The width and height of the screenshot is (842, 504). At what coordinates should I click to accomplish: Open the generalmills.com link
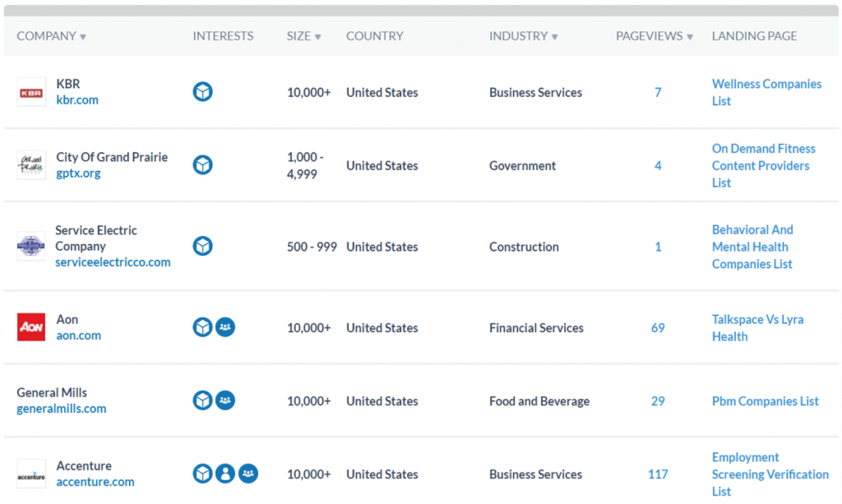tap(62, 409)
